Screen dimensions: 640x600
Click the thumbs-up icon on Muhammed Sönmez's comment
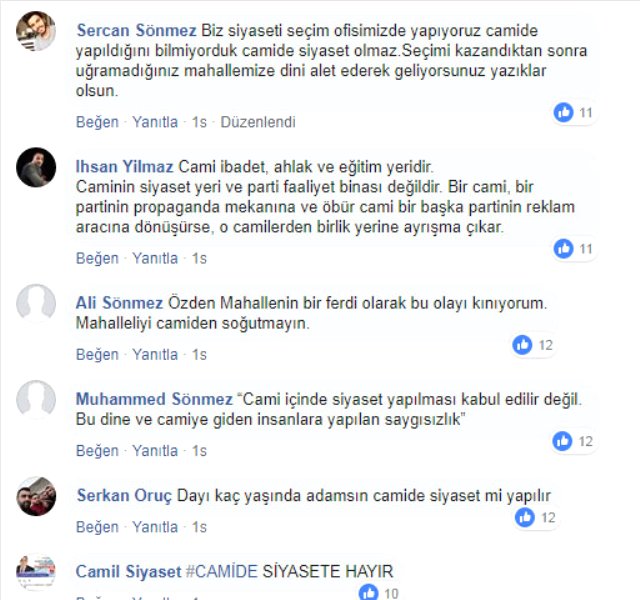(562, 441)
